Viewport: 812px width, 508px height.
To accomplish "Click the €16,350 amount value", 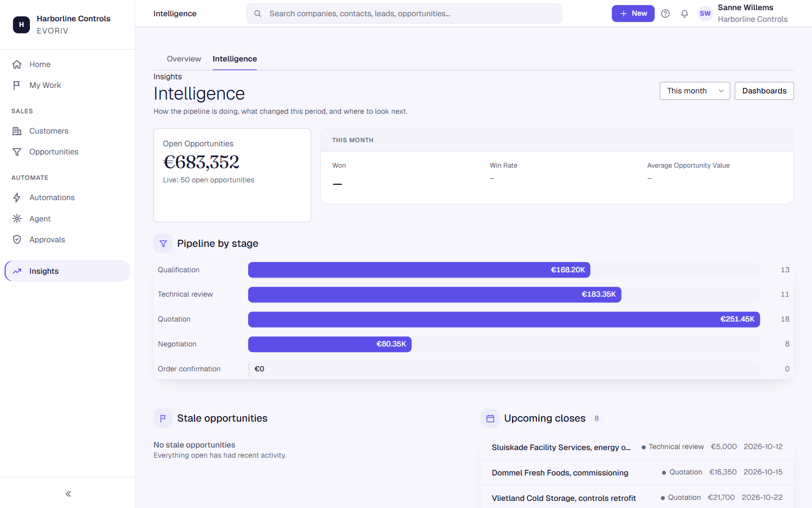I will (x=723, y=472).
